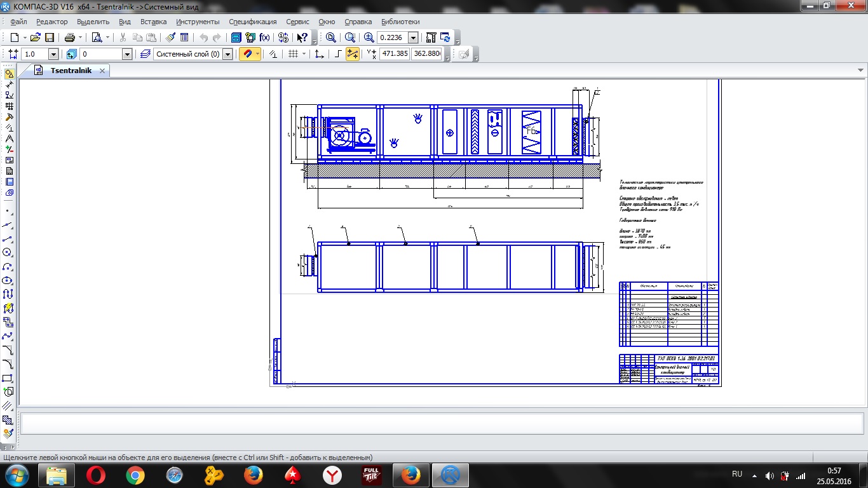
Task: Click the RU language indicator
Action: coord(737,474)
